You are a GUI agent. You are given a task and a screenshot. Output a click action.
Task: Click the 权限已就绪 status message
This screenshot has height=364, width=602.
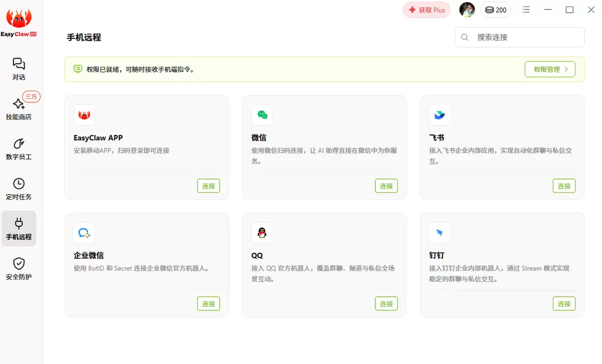click(140, 69)
